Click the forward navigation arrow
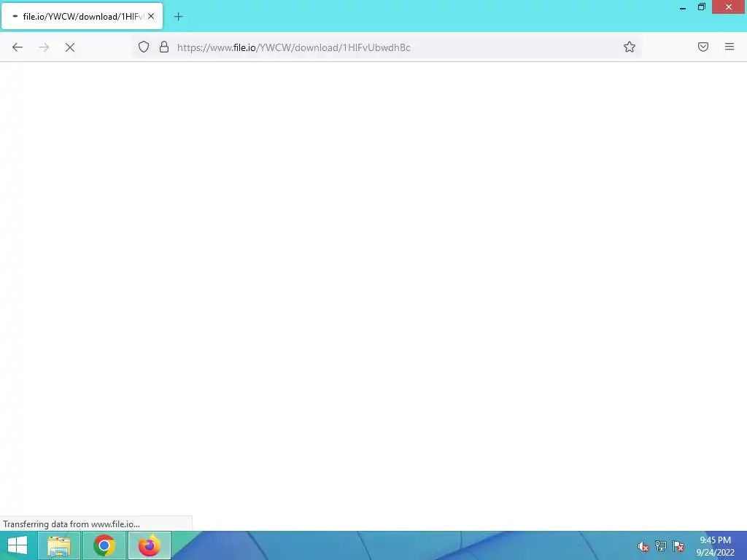Screen dimensions: 747x560 pos(44,47)
